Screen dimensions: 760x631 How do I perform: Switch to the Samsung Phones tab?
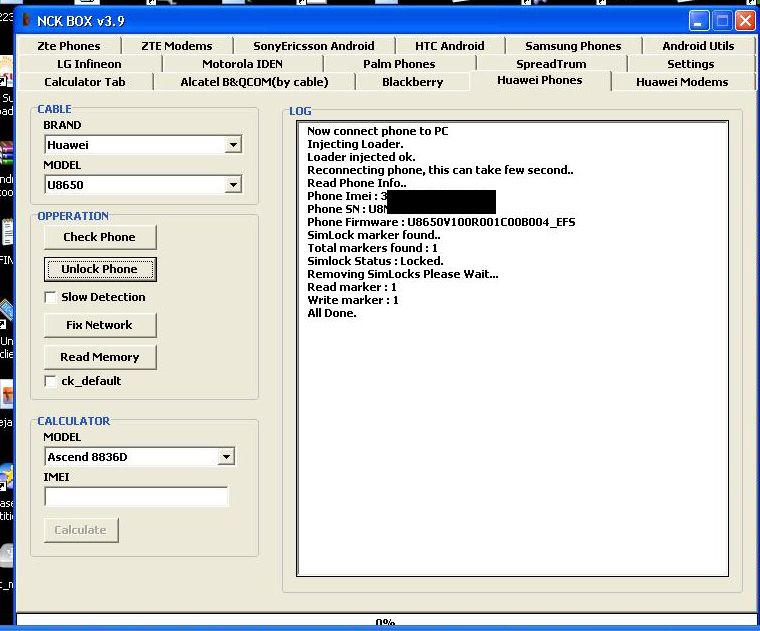point(573,46)
